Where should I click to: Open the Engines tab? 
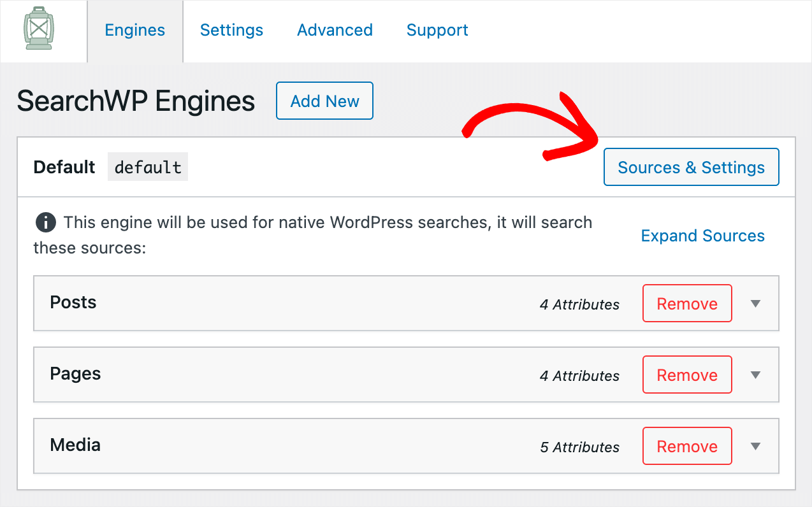click(135, 31)
